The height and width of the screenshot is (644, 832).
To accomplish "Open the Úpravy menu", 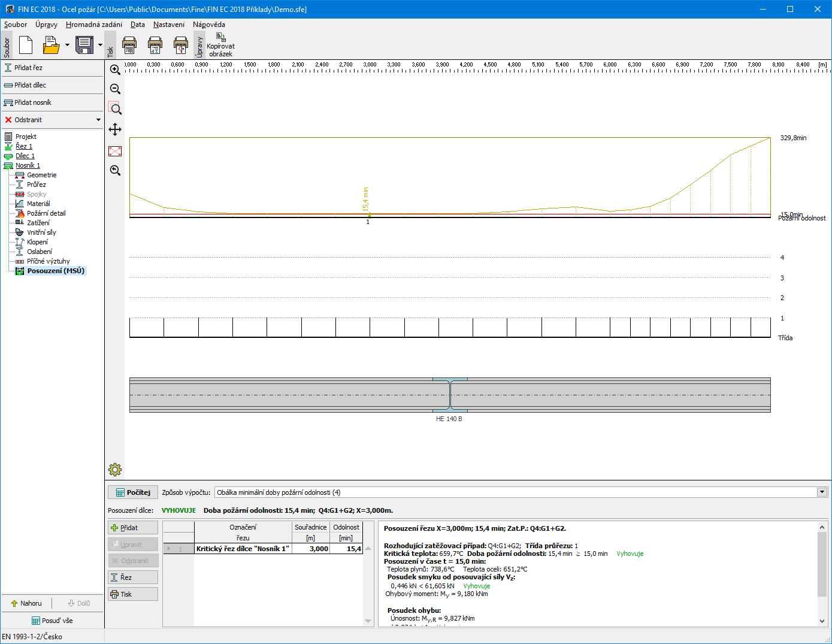I will pyautogui.click(x=46, y=25).
